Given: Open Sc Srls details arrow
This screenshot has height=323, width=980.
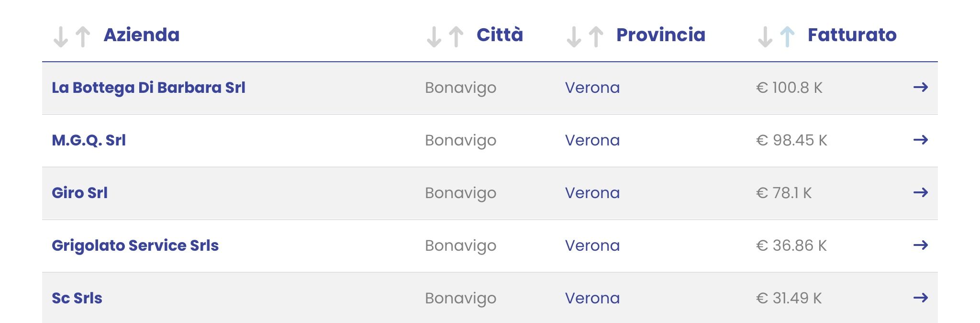Looking at the screenshot, I should pyautogui.click(x=921, y=298).
